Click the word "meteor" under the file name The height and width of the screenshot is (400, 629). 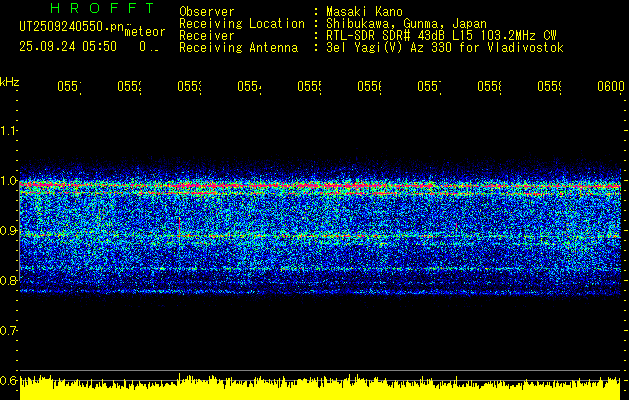(x=145, y=32)
